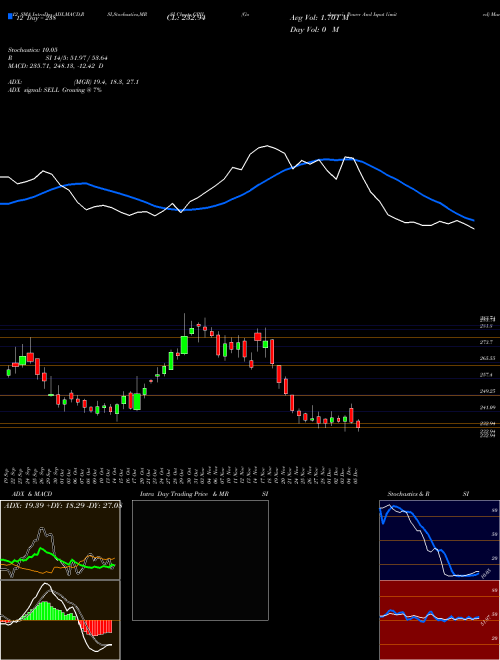Select the CL 232.94 closing value
This screenshot has width=500, height=660.
point(186,18)
